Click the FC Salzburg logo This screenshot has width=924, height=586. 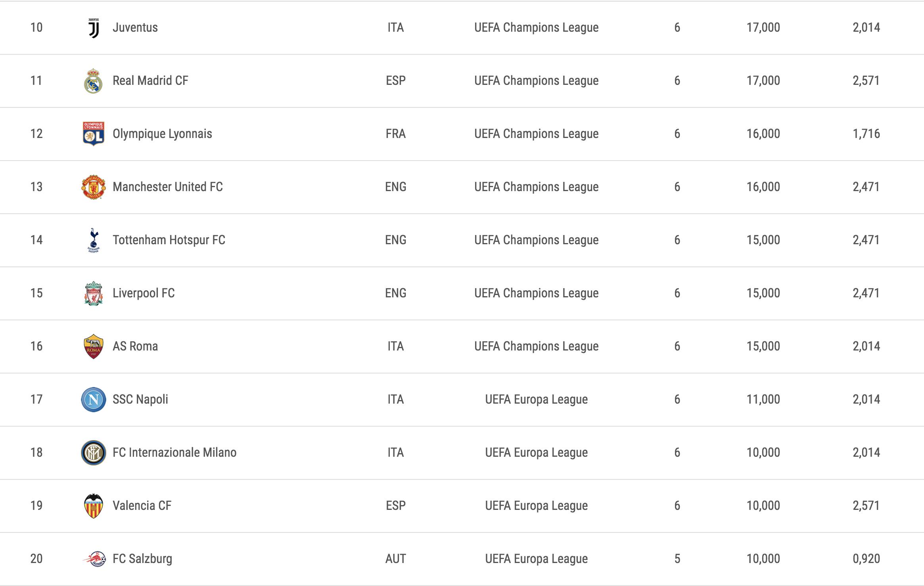(94, 559)
